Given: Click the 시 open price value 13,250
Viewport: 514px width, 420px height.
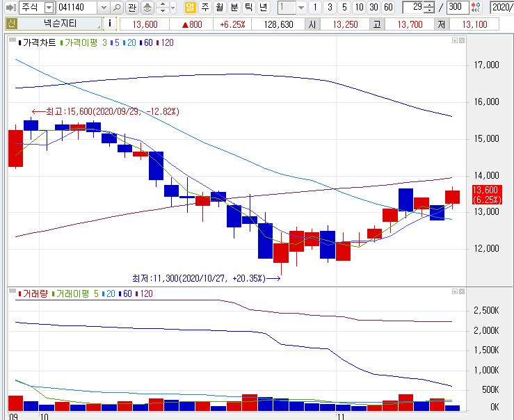Looking at the screenshot, I should coord(345,24).
